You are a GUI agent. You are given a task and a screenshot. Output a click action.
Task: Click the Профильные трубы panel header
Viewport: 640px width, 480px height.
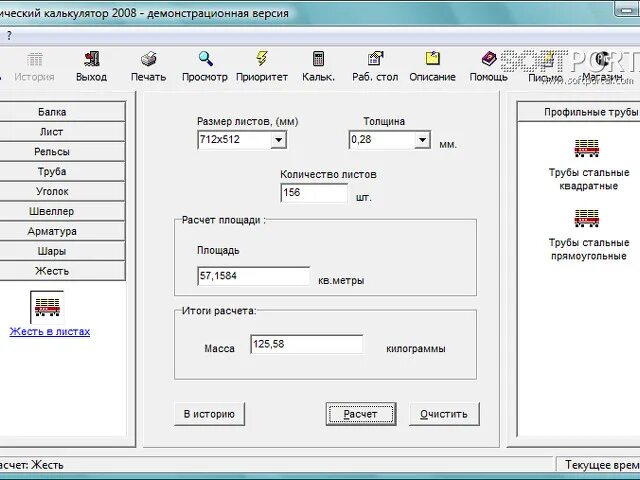(x=579, y=112)
